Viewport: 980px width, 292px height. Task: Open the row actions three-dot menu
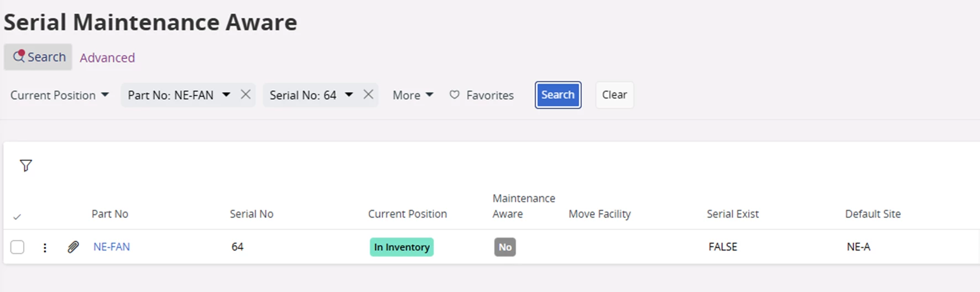[x=45, y=247]
